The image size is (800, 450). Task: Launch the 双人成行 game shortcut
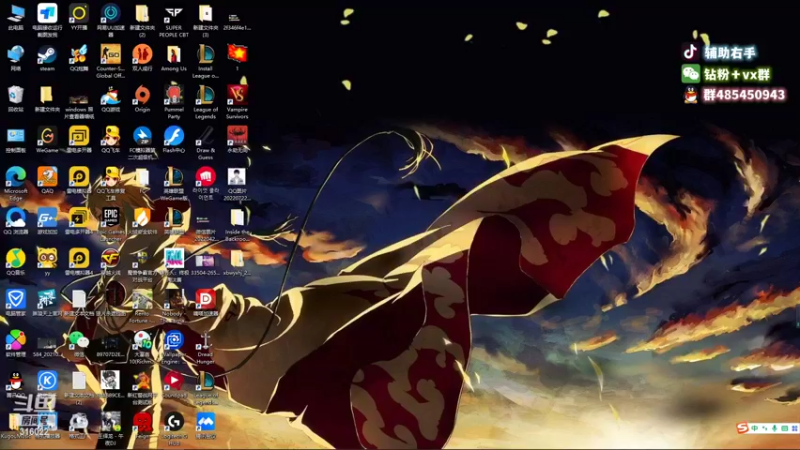tap(142, 58)
